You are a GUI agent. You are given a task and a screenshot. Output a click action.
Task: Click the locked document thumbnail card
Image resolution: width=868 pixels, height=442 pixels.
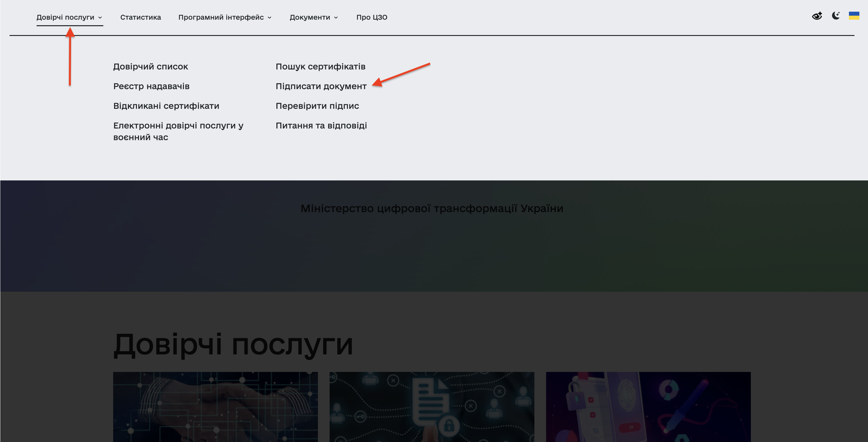432,406
